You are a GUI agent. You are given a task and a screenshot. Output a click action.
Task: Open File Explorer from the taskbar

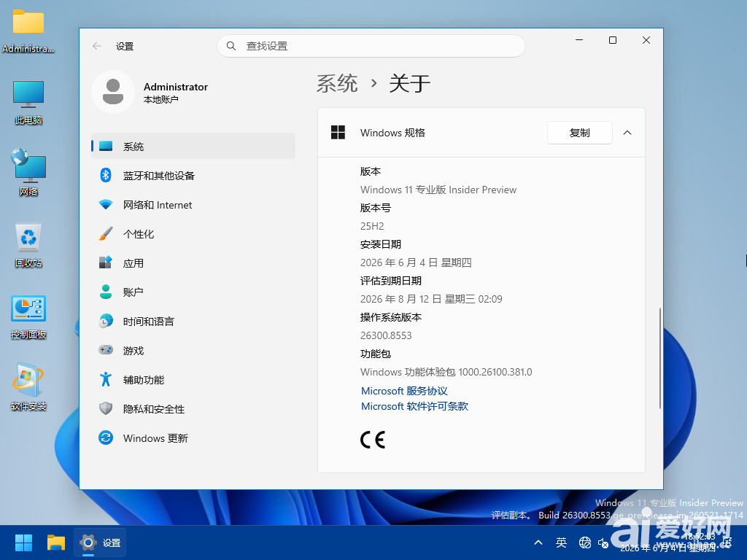tap(55, 542)
